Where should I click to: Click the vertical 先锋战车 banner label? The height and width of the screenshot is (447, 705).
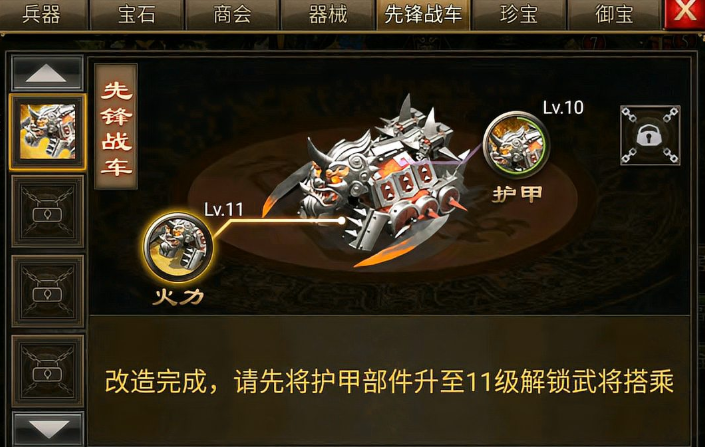(116, 126)
